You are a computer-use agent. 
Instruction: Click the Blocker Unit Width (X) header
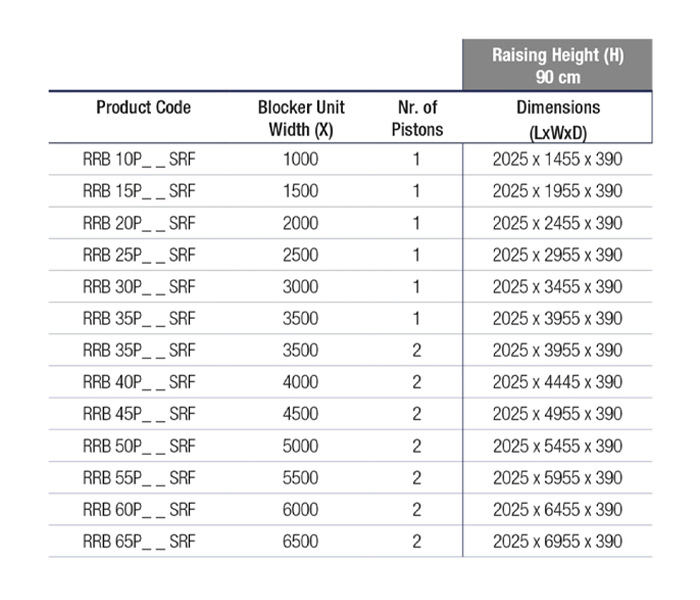[300, 118]
